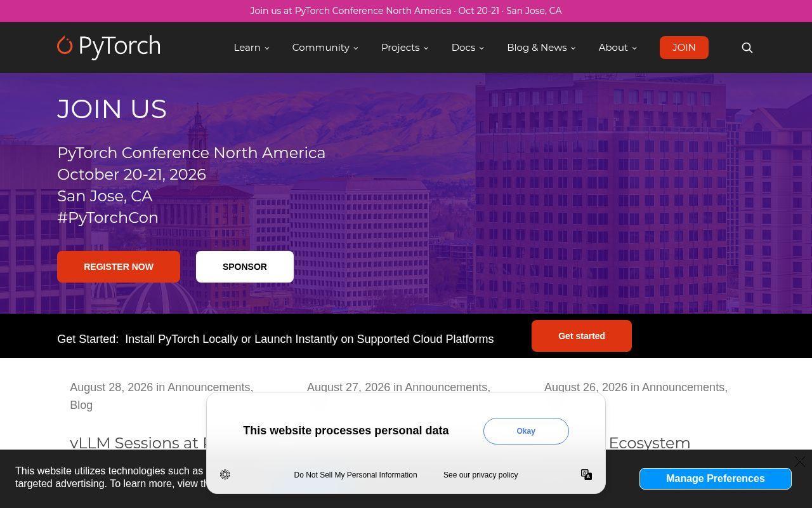The width and height of the screenshot is (812, 508).
Task: Click the #PyTorchCon hashtag text
Action: (108, 218)
